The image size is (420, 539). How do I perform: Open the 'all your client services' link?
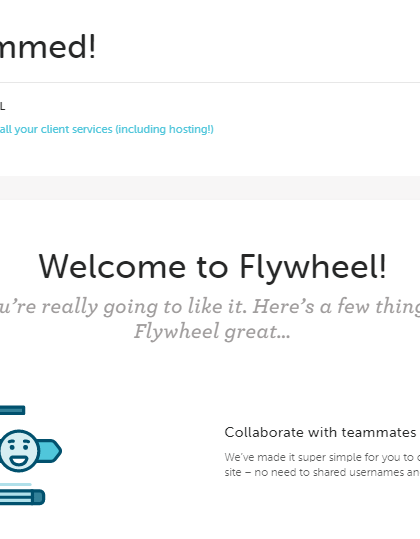click(107, 129)
